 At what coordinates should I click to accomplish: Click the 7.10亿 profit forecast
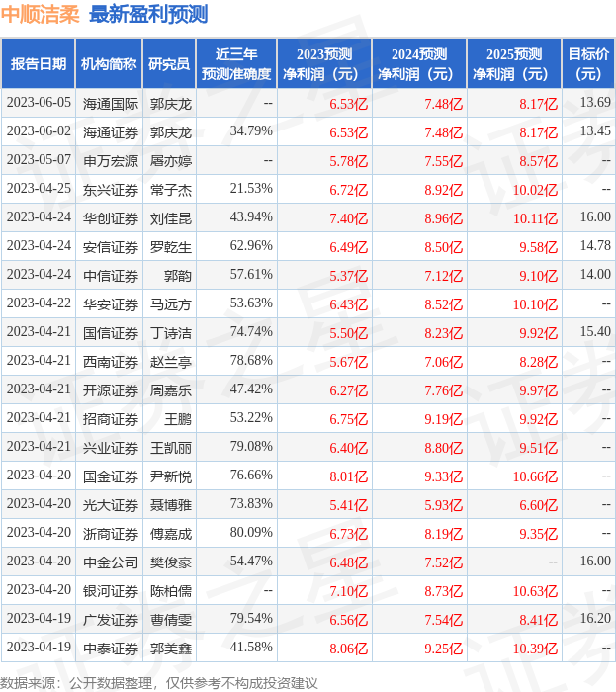pos(349,591)
